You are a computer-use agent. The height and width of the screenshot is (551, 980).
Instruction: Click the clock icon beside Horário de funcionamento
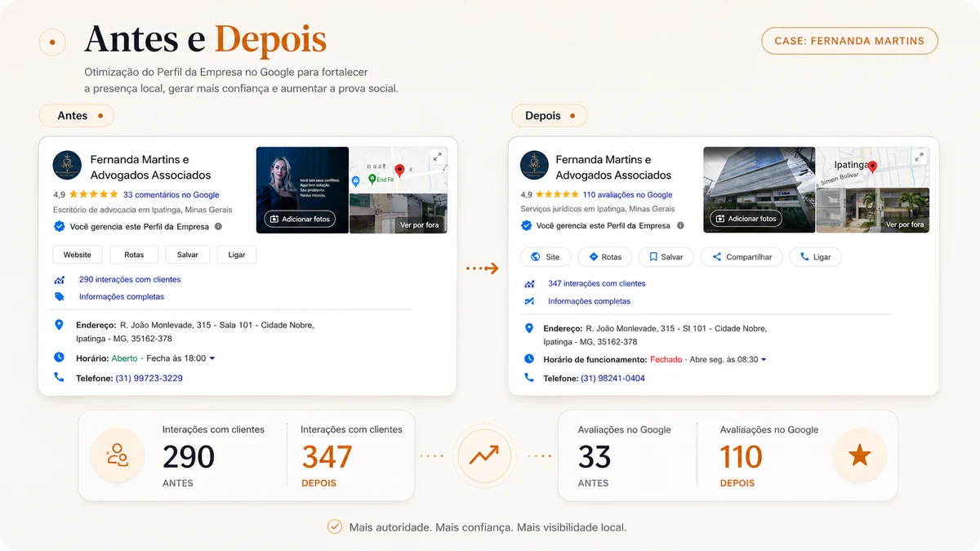tap(529, 359)
